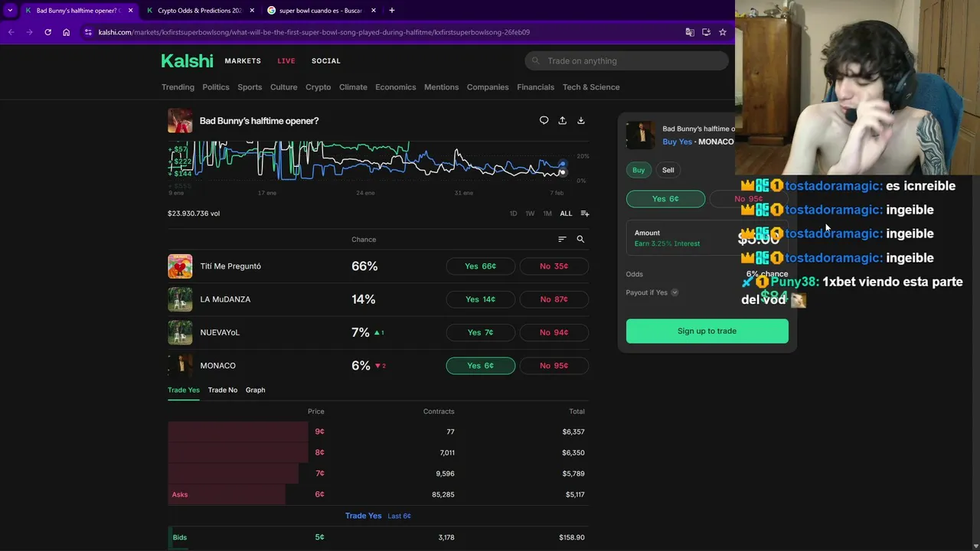
Task: Click the translate page icon in address bar
Action: (690, 32)
